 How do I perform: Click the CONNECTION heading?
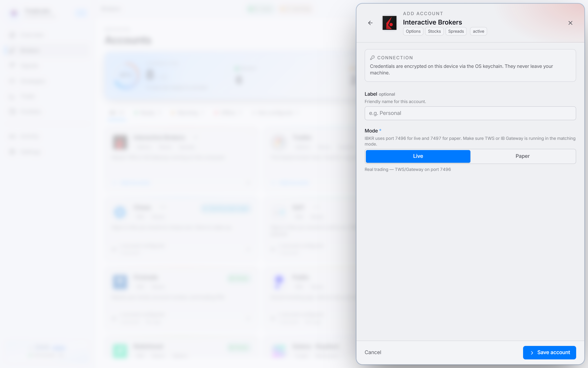click(395, 58)
